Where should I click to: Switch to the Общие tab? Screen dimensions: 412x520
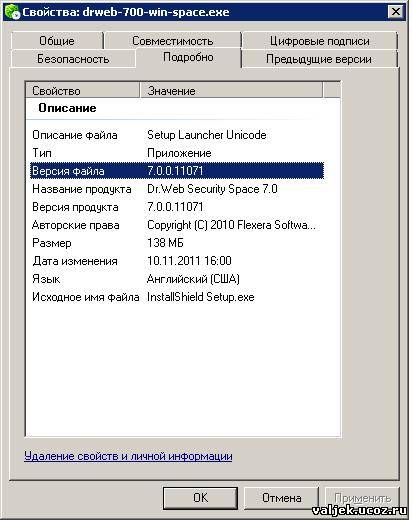pos(57,41)
